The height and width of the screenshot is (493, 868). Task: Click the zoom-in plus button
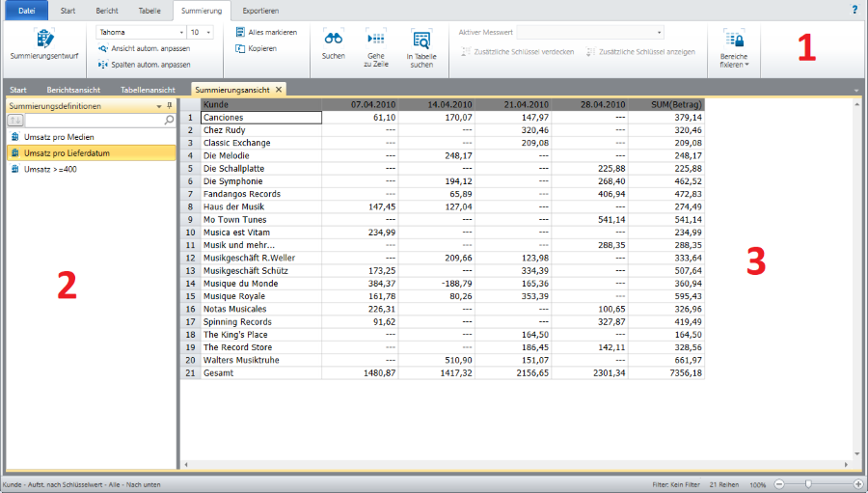pyautogui.click(x=858, y=483)
